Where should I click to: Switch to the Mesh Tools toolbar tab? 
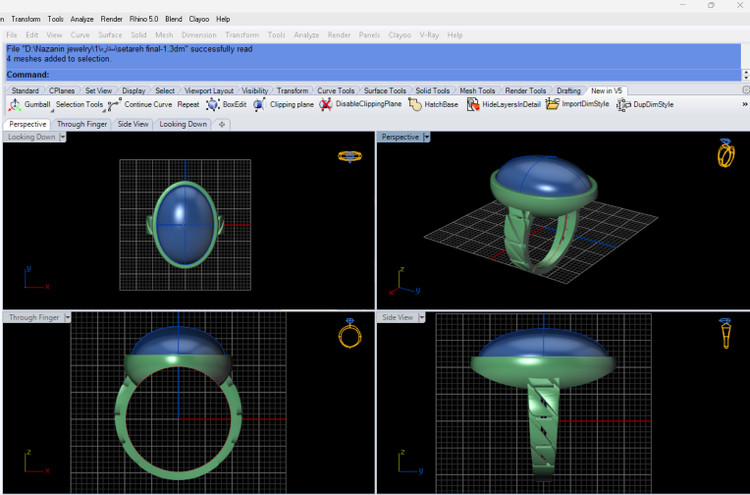[x=477, y=91]
